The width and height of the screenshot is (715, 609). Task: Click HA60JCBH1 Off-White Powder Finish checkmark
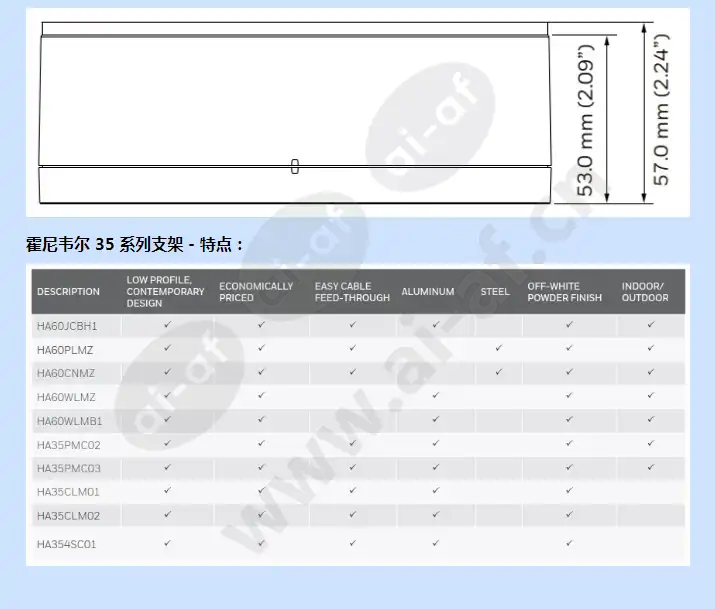point(569,325)
